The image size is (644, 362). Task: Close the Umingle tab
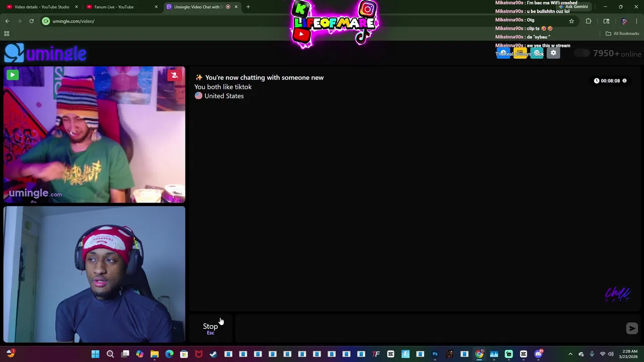pyautogui.click(x=236, y=7)
